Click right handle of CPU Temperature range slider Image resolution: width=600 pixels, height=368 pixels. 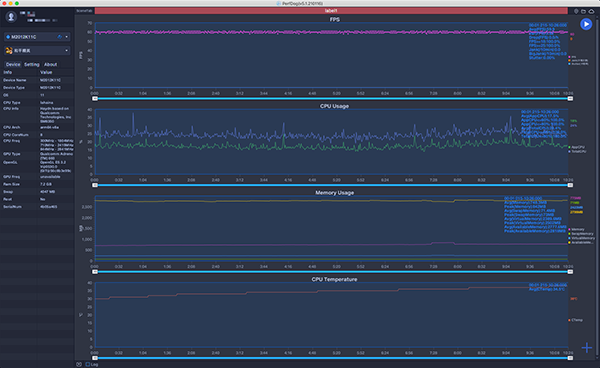coord(570,358)
